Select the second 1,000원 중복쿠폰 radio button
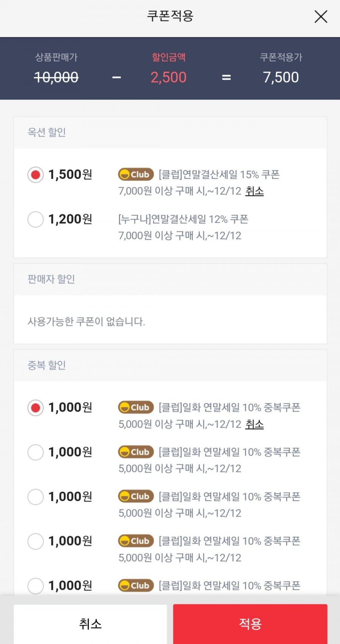Viewport: 340px width, 644px height. [x=36, y=452]
